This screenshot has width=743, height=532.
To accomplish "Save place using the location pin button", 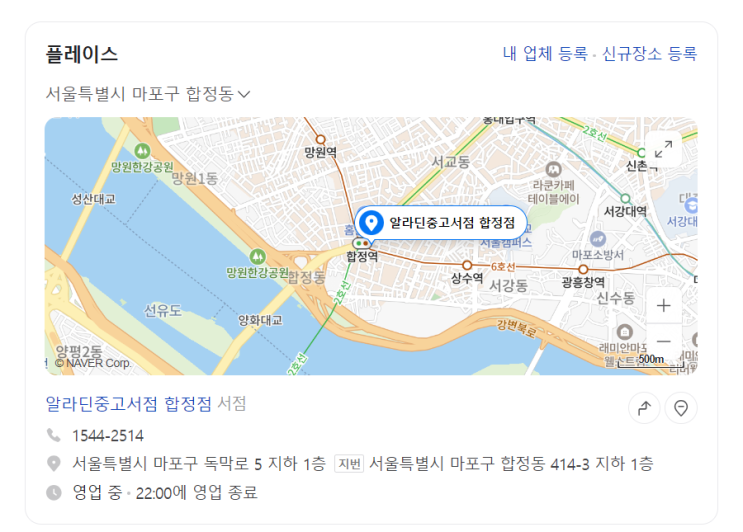I will coord(681,408).
